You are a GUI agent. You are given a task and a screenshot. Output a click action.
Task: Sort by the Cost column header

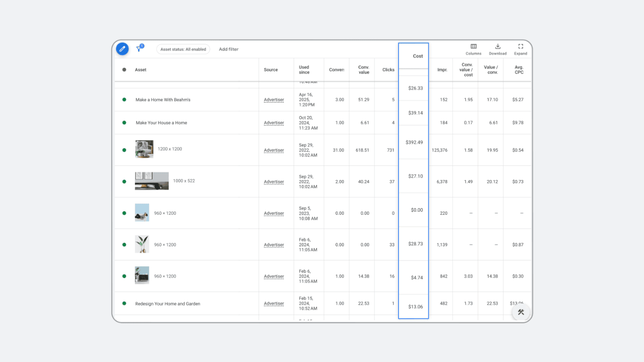(x=418, y=56)
